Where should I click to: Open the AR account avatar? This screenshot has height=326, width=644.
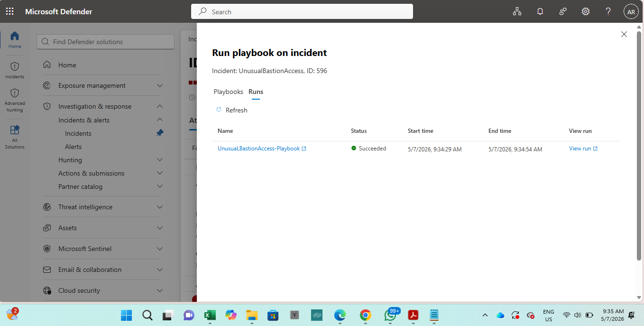coord(631,12)
